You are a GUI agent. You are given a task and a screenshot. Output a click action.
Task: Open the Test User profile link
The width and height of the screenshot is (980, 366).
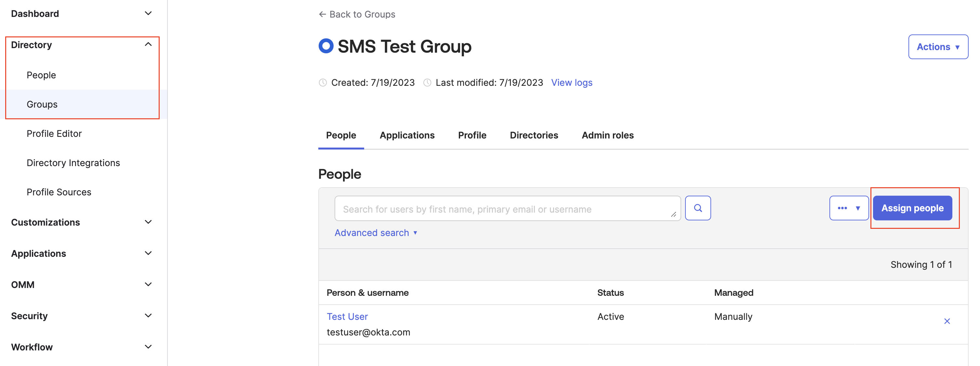347,316
